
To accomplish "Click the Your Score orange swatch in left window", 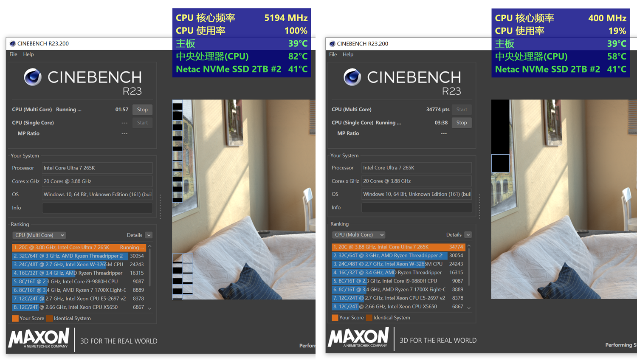I will tap(15, 318).
